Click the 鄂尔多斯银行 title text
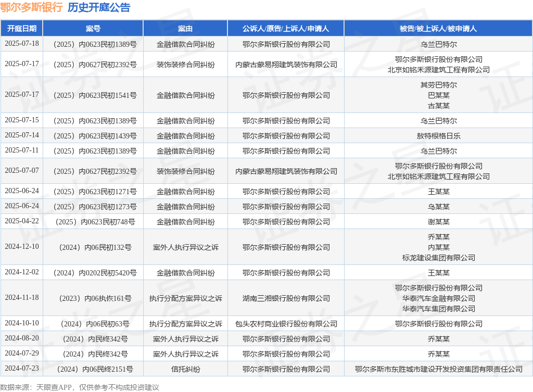The image size is (533, 392). point(31,7)
